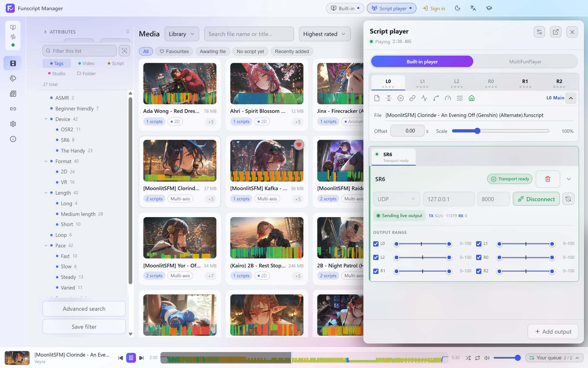The height and width of the screenshot is (368, 588).
Task: Select the Recently added filter
Action: coord(292,52)
